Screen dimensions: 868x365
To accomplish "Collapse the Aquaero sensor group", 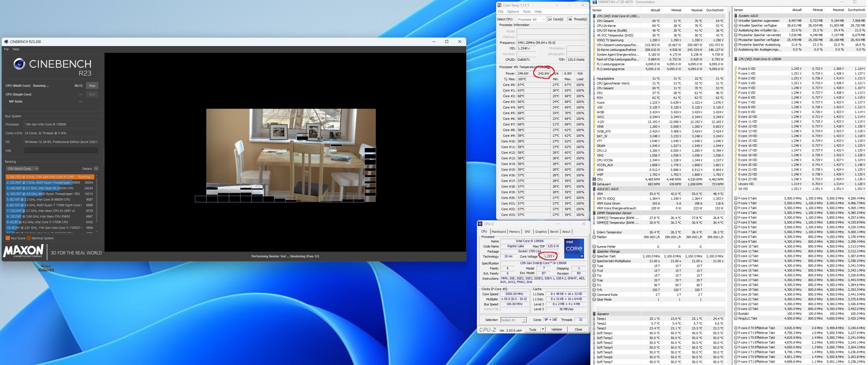I will (594, 314).
